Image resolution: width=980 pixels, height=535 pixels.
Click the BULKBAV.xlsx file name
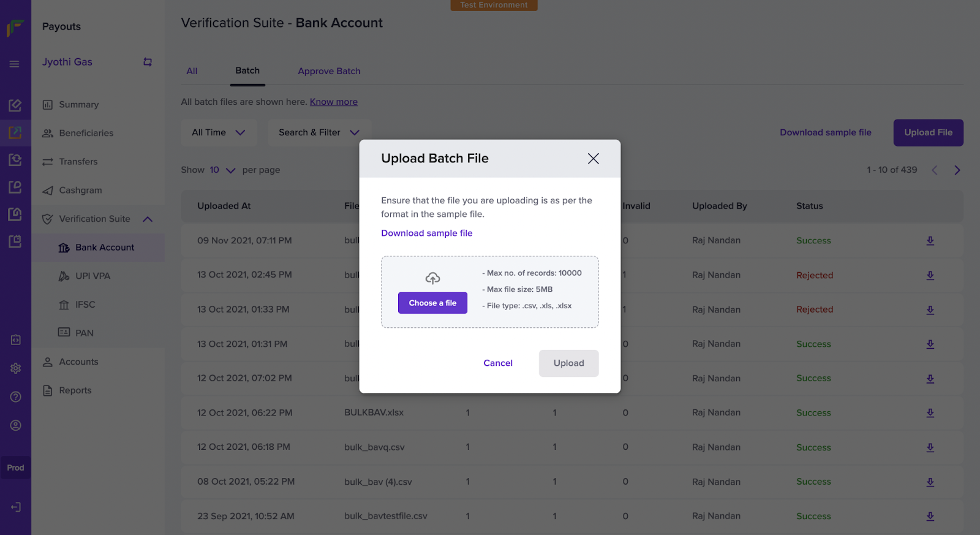(x=374, y=412)
